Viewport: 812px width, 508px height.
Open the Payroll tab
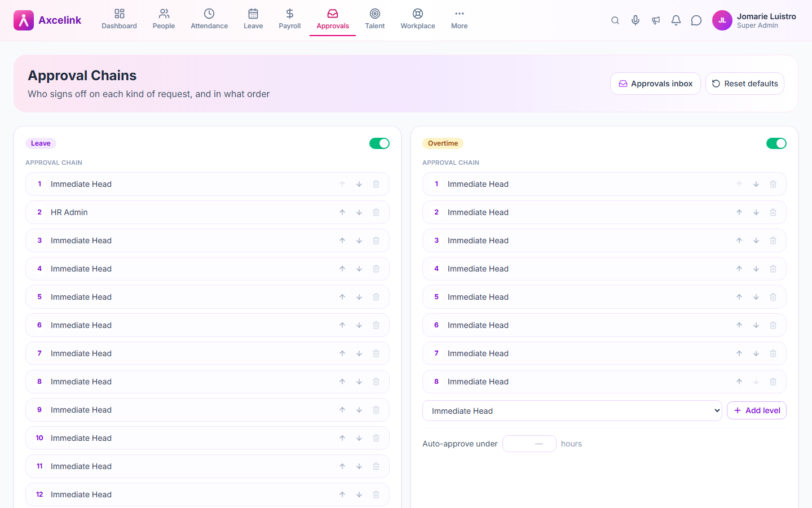(290, 20)
